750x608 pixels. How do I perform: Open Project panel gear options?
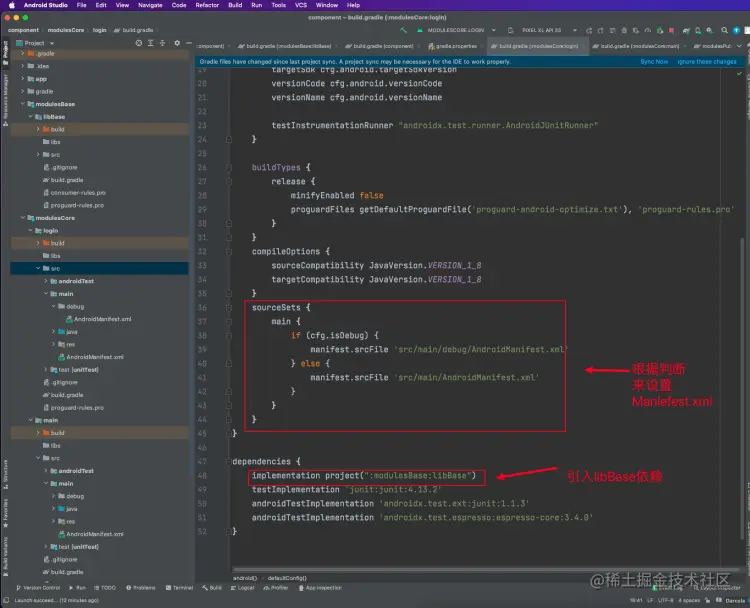click(x=177, y=43)
